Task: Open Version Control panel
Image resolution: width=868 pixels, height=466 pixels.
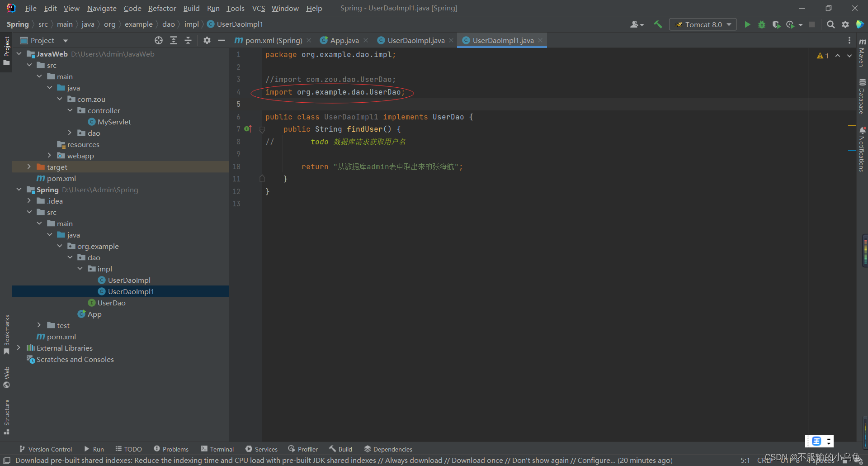Action: pyautogui.click(x=46, y=449)
